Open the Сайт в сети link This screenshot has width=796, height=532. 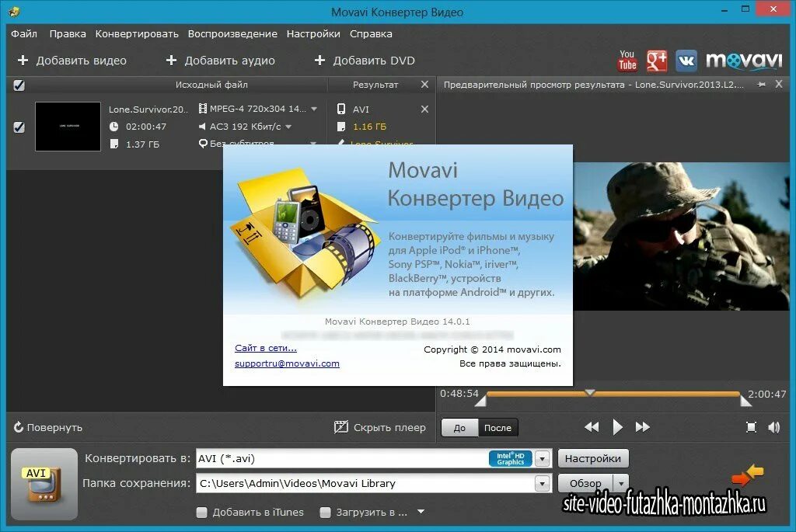tap(266, 348)
